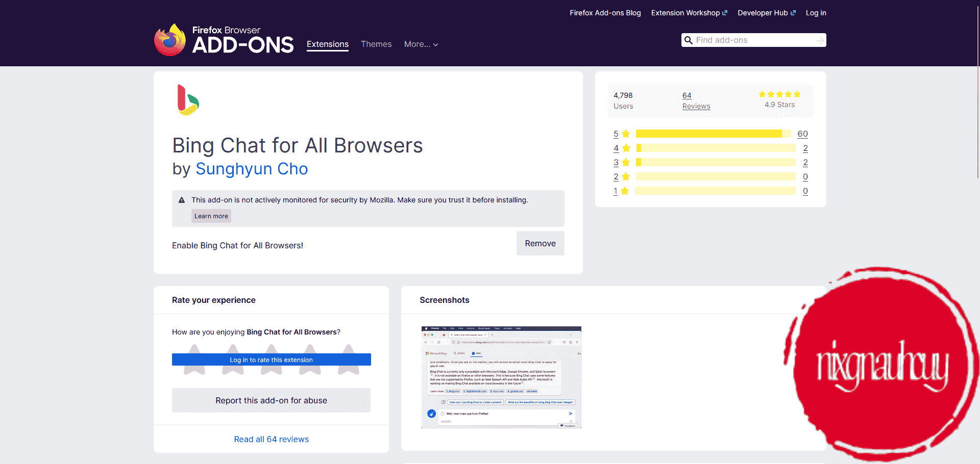Select the Extensions tab
980x464 pixels.
328,44
